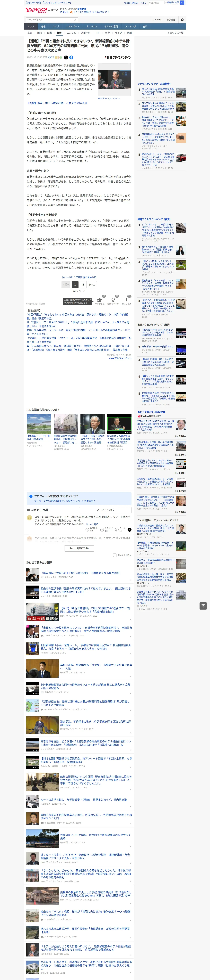Click the reaction emoji faces under headline

click(x=58, y=57)
